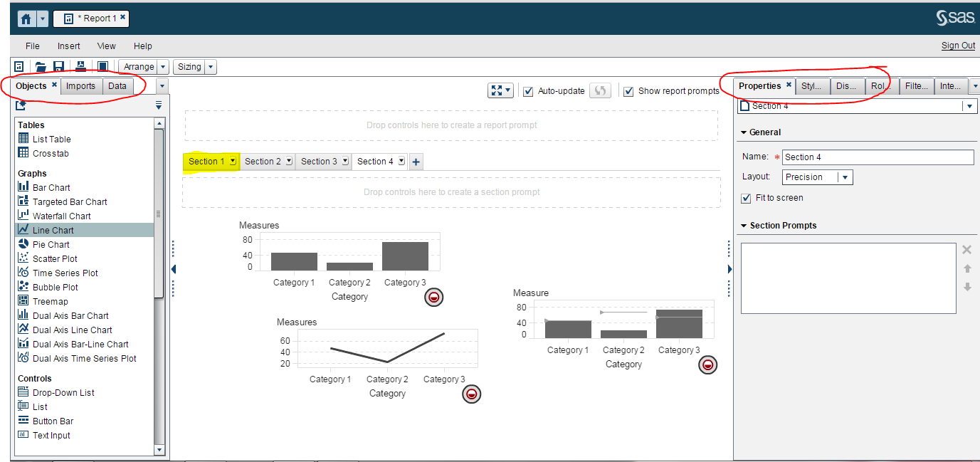Click the Open report folder icon
This screenshot has width=980, height=462.
41,66
